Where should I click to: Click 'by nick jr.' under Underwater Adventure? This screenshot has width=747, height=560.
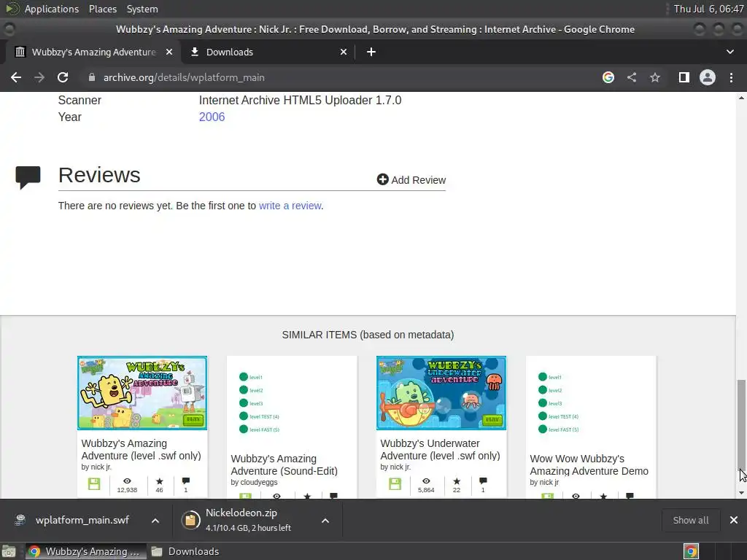tap(395, 467)
